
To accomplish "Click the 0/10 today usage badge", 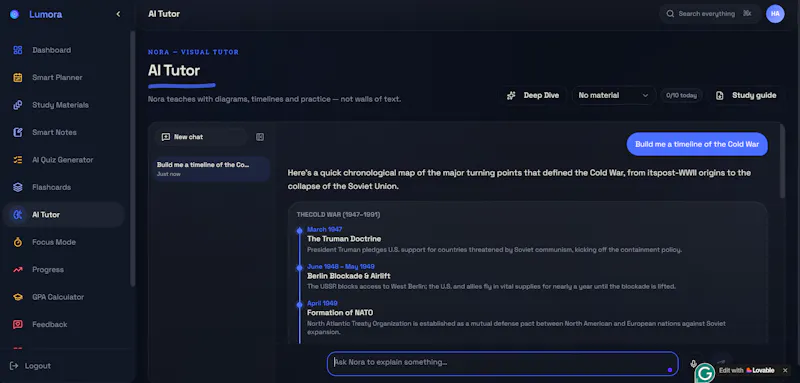I will [681, 95].
